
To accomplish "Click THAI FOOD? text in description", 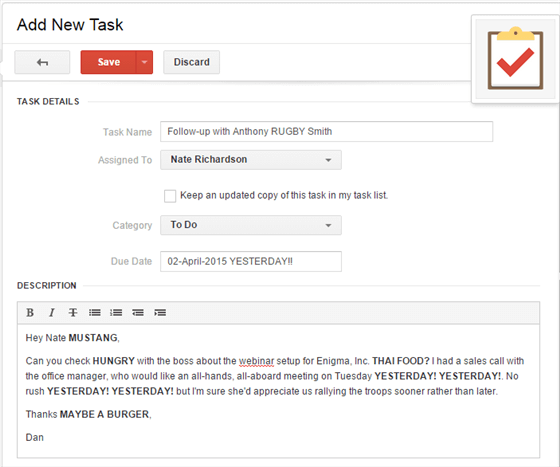I will pos(401,361).
